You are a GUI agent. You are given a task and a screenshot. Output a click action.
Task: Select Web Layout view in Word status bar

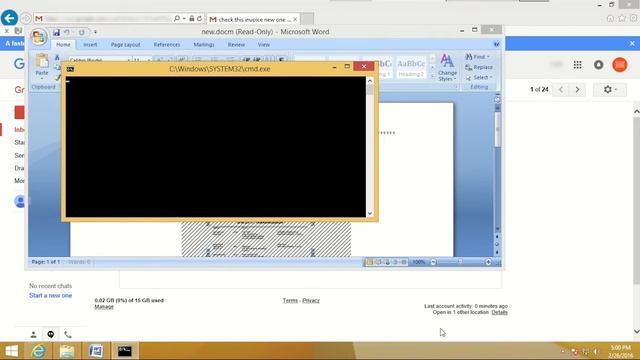(x=387, y=262)
